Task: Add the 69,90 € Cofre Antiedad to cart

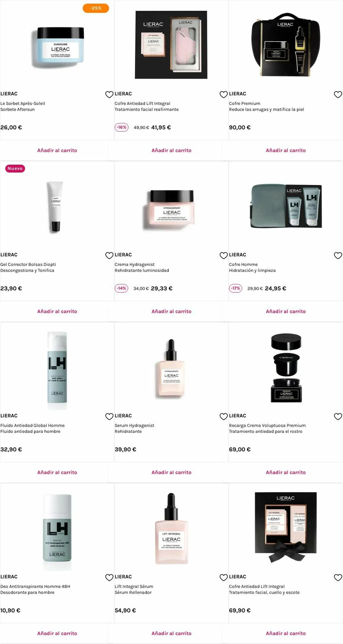Action: point(286,633)
